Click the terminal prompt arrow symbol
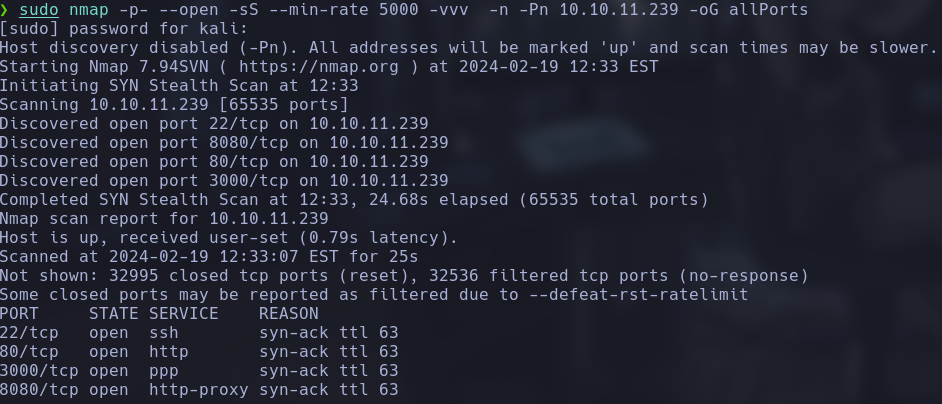 pyautogui.click(x=5, y=9)
